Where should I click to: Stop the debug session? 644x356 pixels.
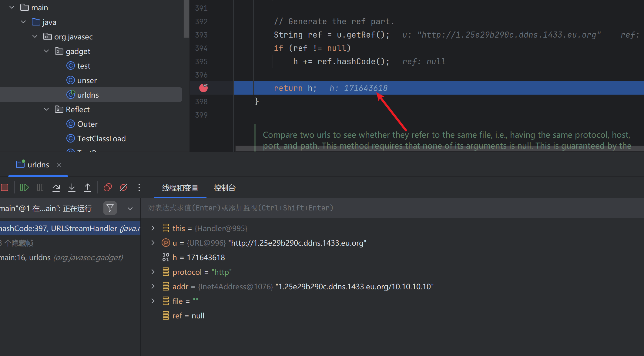point(5,188)
